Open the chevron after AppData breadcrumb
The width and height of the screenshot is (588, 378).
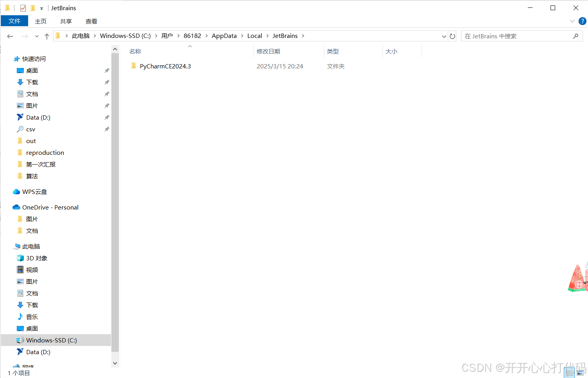pyautogui.click(x=242, y=36)
